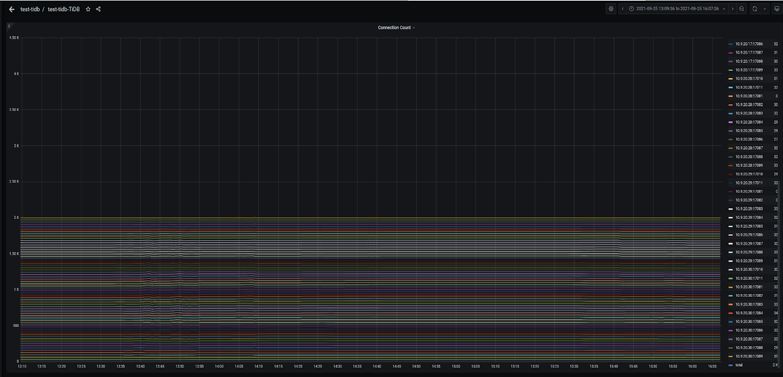Image resolution: width=783 pixels, height=377 pixels.
Task: Click the total series color swatch
Action: pyautogui.click(x=731, y=365)
